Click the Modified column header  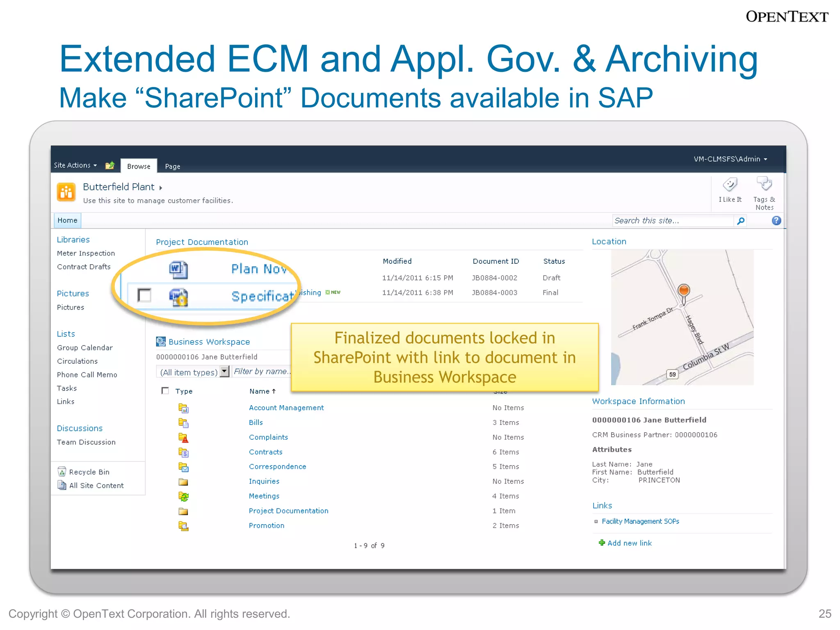pos(397,261)
